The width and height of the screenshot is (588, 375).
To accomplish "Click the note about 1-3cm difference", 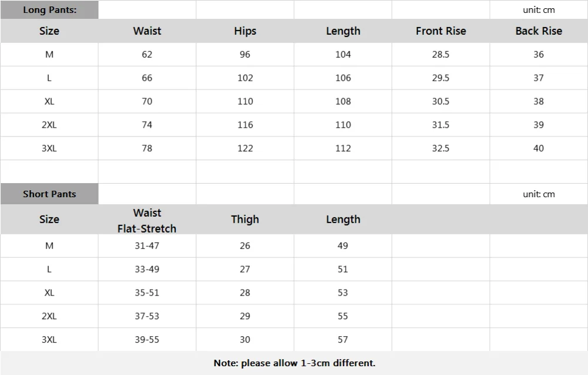I will (295, 363).
